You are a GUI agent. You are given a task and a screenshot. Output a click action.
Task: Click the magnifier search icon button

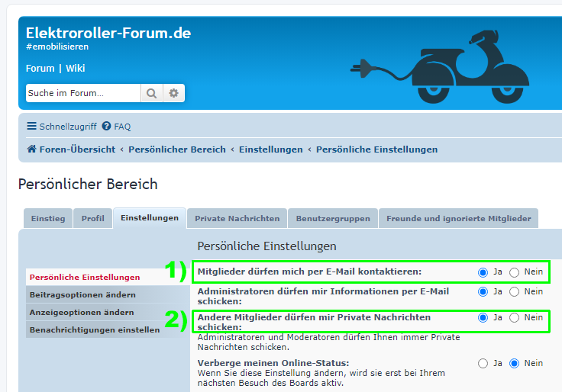(151, 93)
